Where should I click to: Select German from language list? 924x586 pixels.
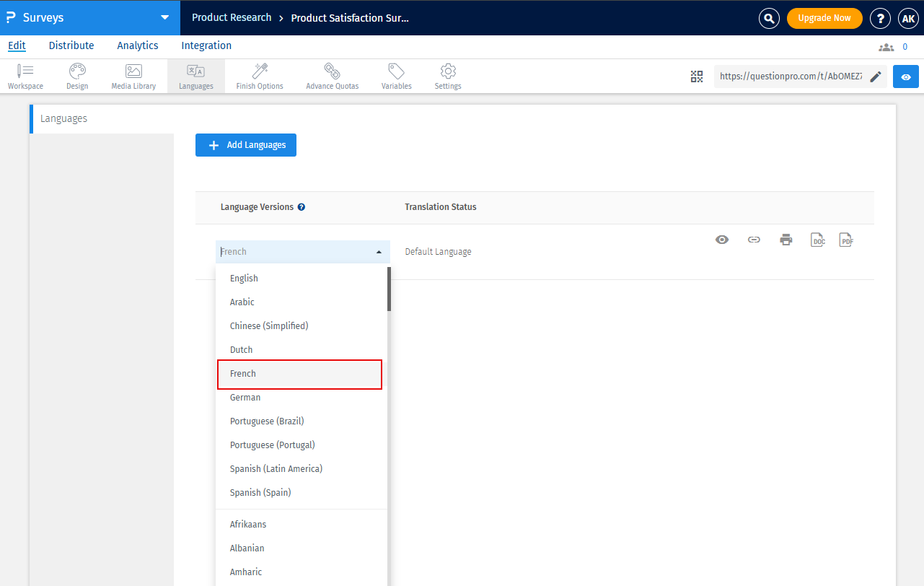click(x=245, y=398)
